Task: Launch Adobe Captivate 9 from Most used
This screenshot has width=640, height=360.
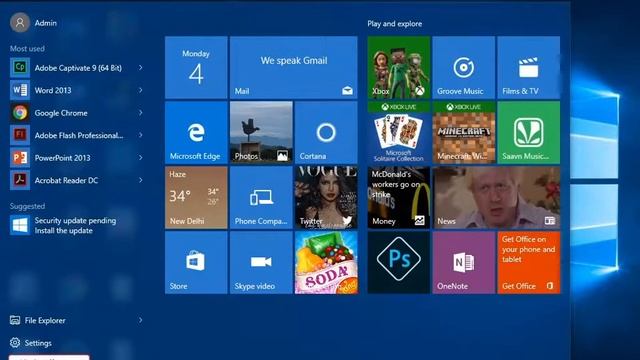Action: (x=78, y=68)
